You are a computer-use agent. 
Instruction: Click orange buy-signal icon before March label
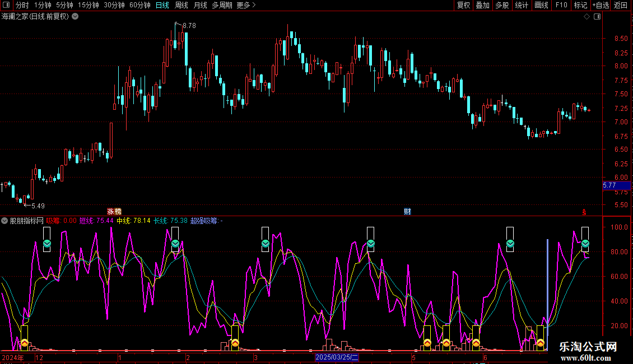235,343
